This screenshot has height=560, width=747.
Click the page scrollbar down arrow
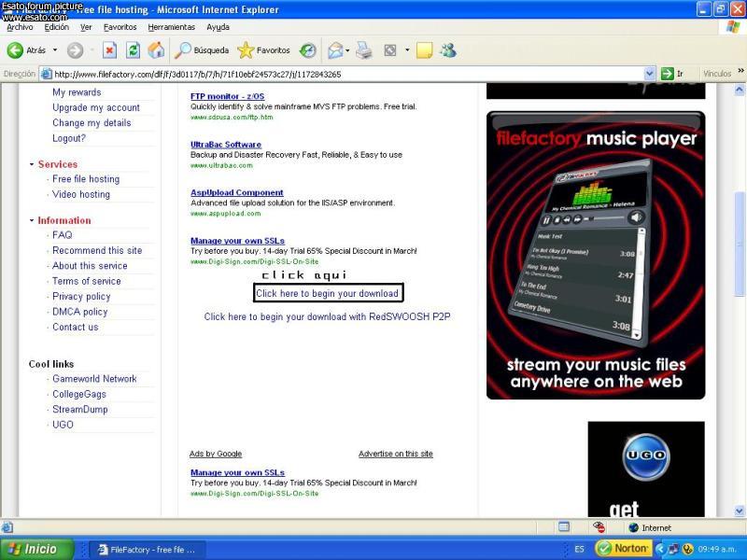[x=740, y=511]
